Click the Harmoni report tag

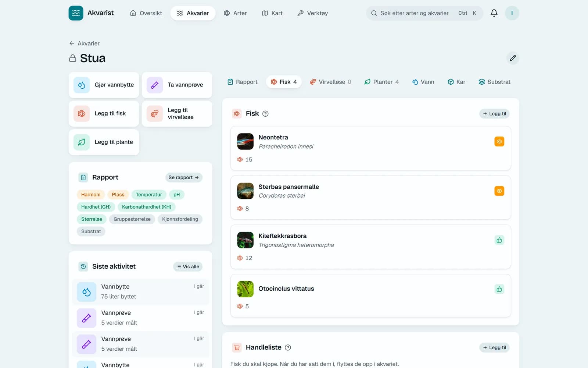click(x=91, y=195)
